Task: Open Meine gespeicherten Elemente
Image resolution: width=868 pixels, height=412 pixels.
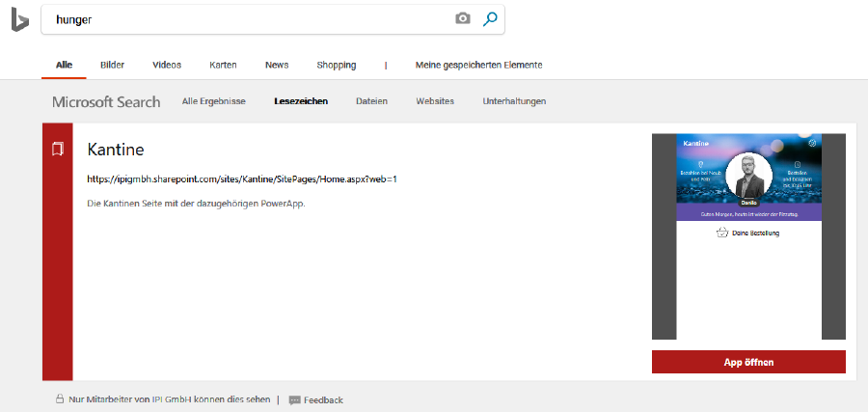Action: click(478, 65)
